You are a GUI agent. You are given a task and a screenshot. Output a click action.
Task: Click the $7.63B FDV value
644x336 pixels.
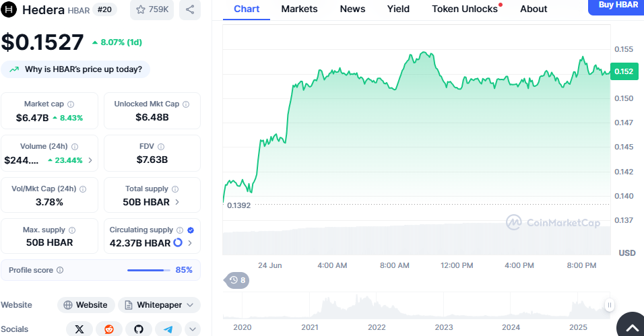click(152, 160)
